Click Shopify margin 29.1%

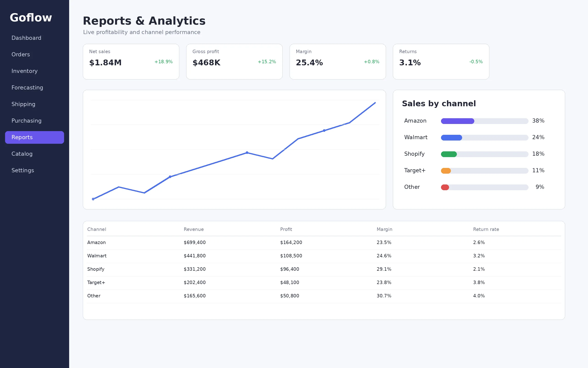click(384, 269)
